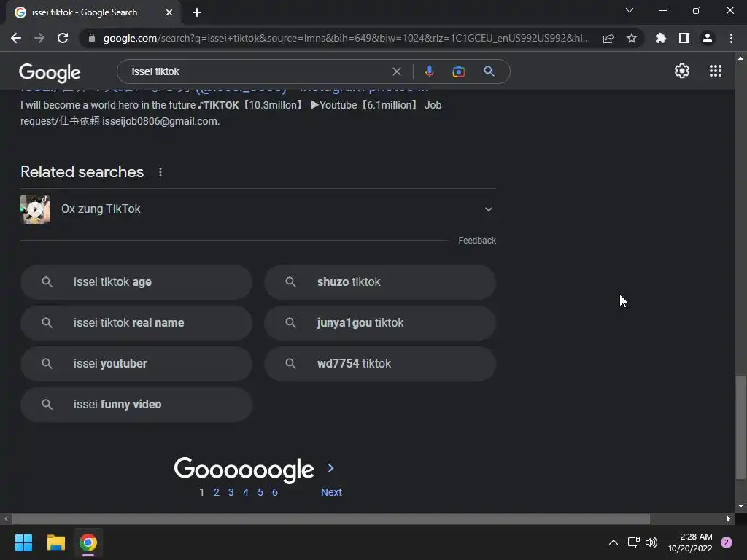Screen dimensions: 747x560
Task: Click the browser forward arrow
Action: pos(39,38)
